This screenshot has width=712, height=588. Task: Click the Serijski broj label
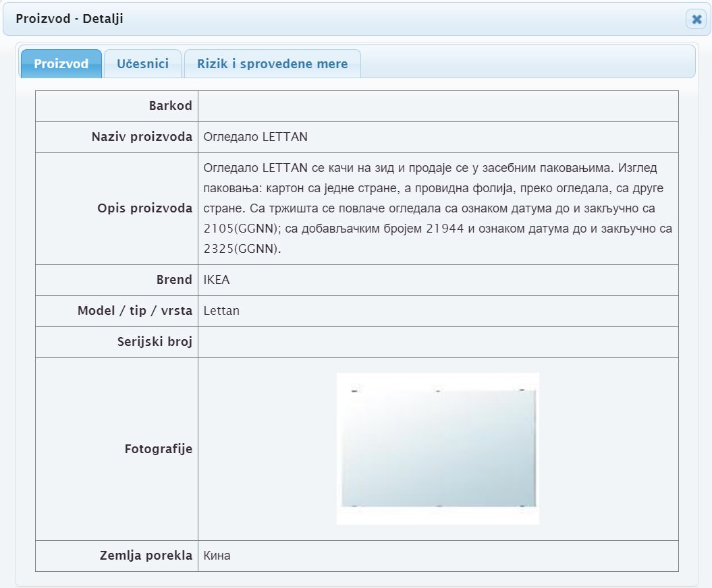tap(155, 342)
